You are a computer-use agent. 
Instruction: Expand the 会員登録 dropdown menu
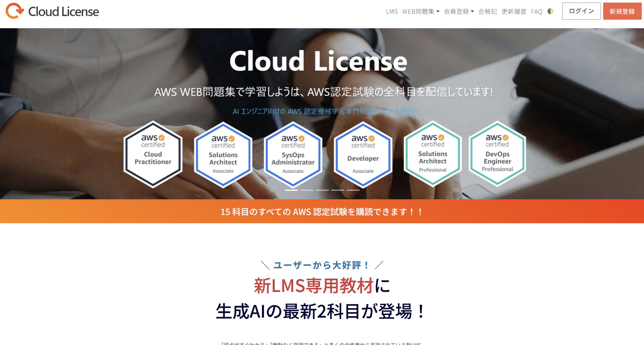tap(458, 11)
